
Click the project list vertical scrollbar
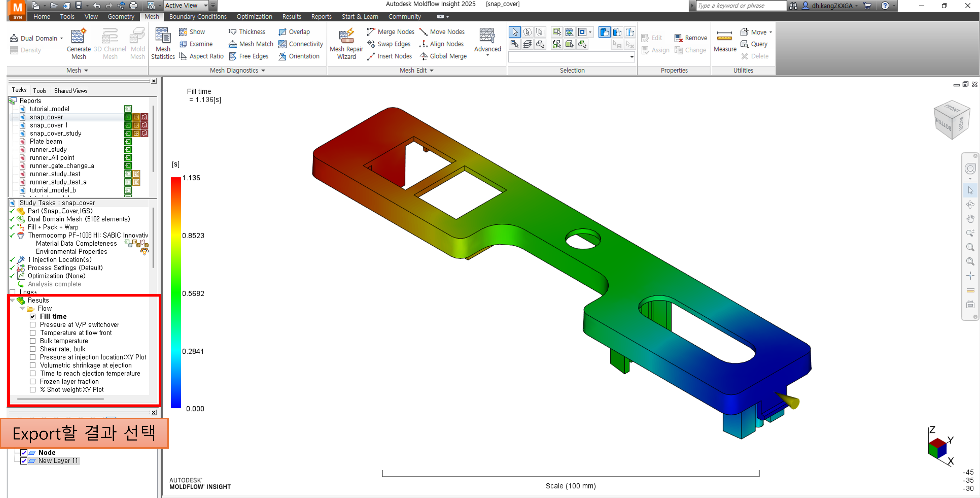tap(153, 139)
